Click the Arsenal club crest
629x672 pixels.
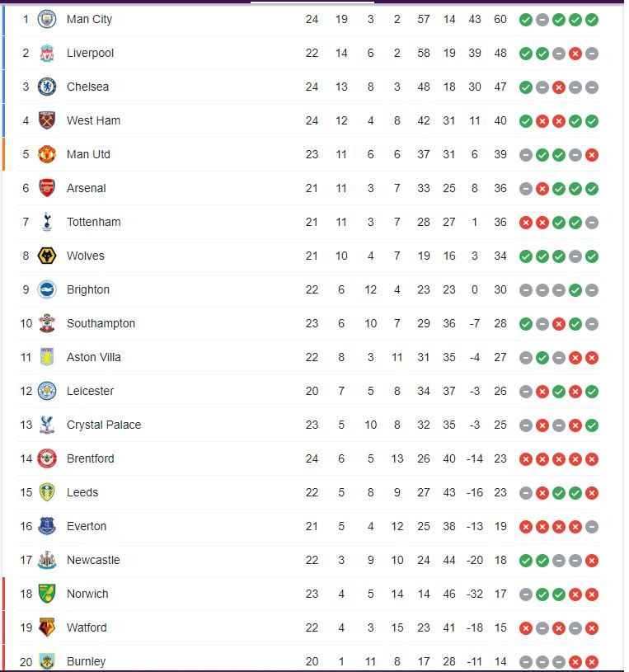click(47, 188)
